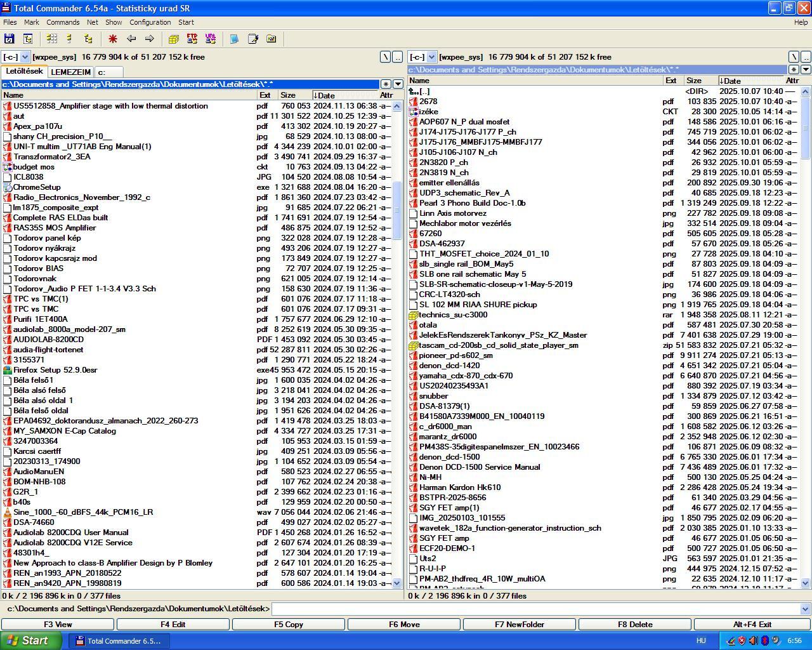The width and height of the screenshot is (812, 650).
Task: Open the URL new FTP connection icon
Action: [x=211, y=39]
